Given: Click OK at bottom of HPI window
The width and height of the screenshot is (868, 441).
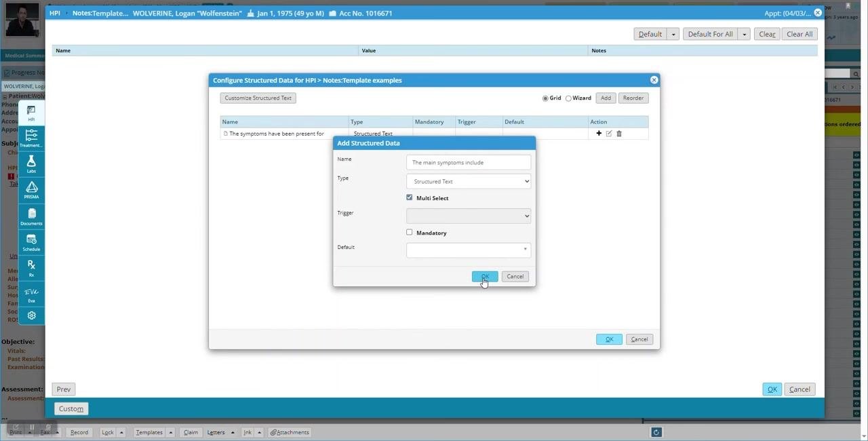Looking at the screenshot, I should click(772, 389).
